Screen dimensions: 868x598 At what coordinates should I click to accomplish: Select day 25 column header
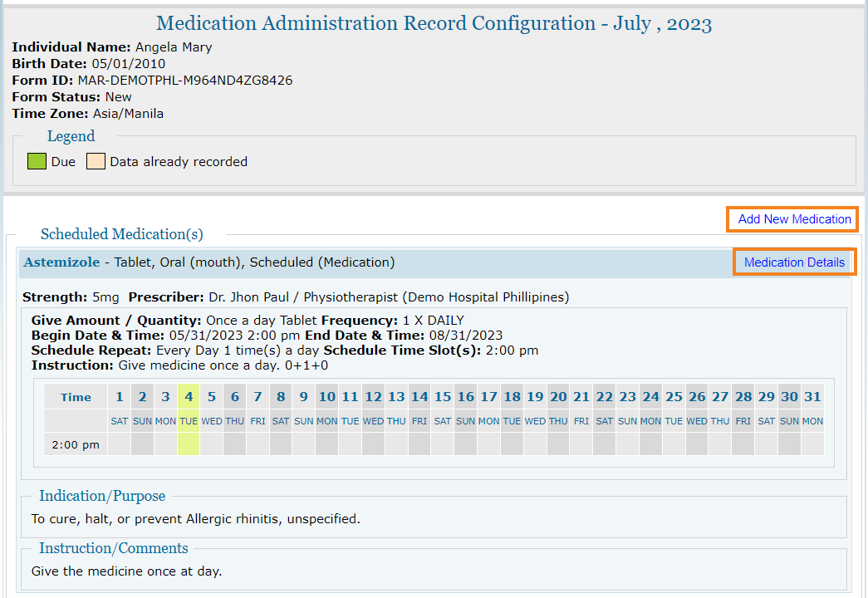pyautogui.click(x=674, y=396)
